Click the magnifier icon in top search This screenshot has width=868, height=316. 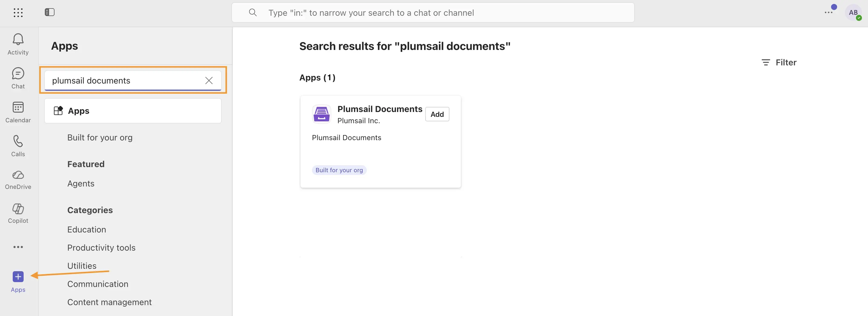[x=253, y=13]
